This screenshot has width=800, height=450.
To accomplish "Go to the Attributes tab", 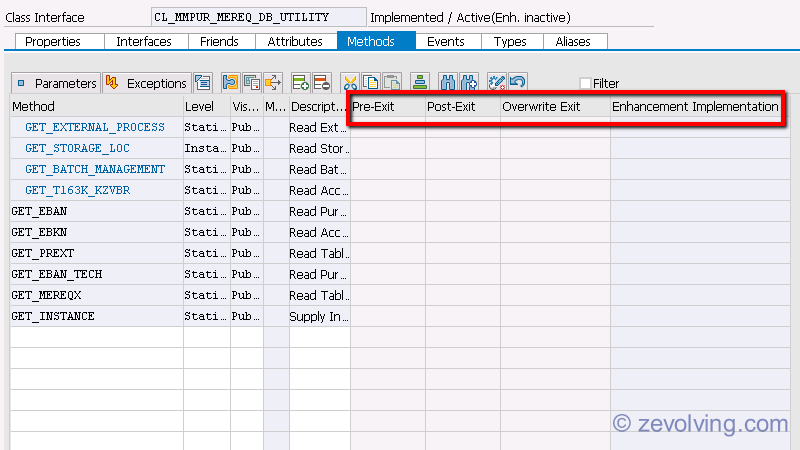I will tap(295, 41).
